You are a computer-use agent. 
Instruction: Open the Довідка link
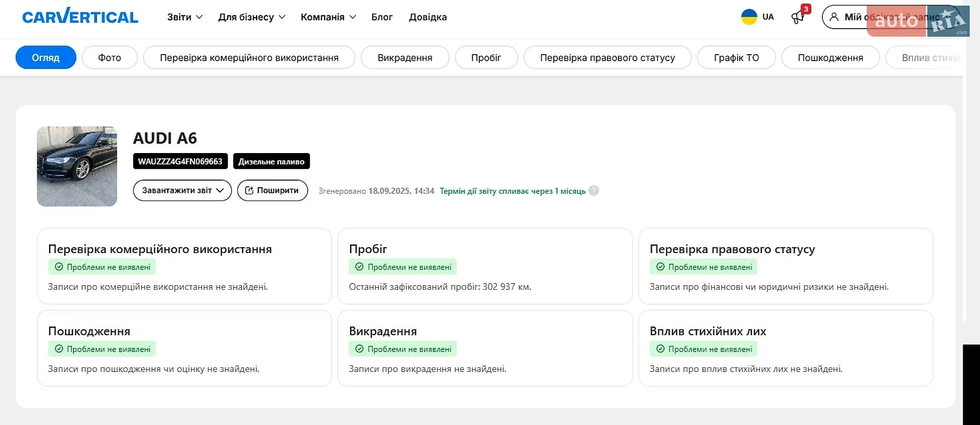click(428, 17)
